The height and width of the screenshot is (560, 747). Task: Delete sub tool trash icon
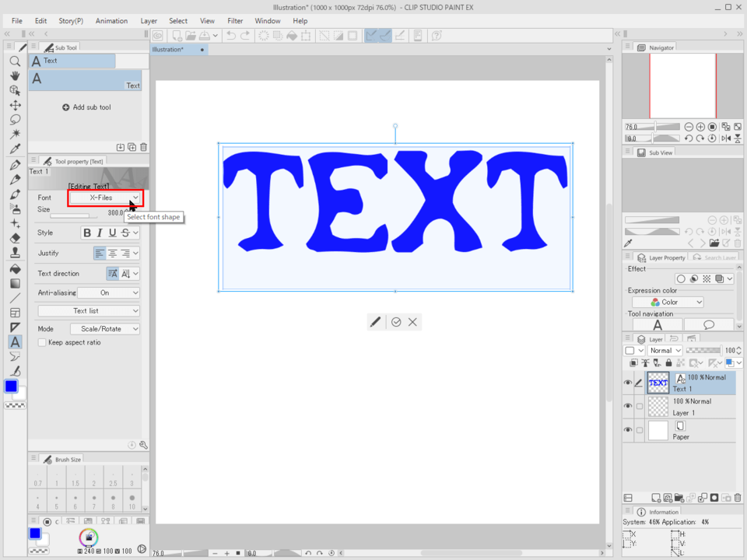pyautogui.click(x=144, y=147)
